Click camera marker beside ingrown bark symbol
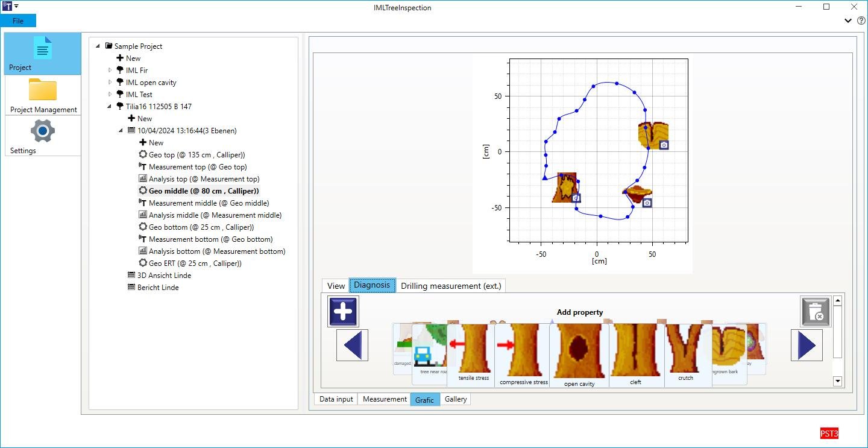This screenshot has height=448, width=868. click(664, 145)
